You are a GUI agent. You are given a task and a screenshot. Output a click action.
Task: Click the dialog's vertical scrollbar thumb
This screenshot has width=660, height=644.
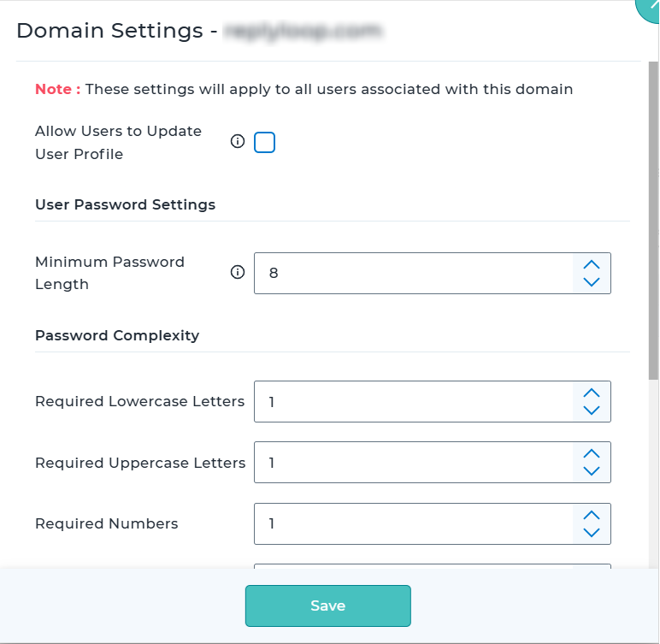(654, 222)
